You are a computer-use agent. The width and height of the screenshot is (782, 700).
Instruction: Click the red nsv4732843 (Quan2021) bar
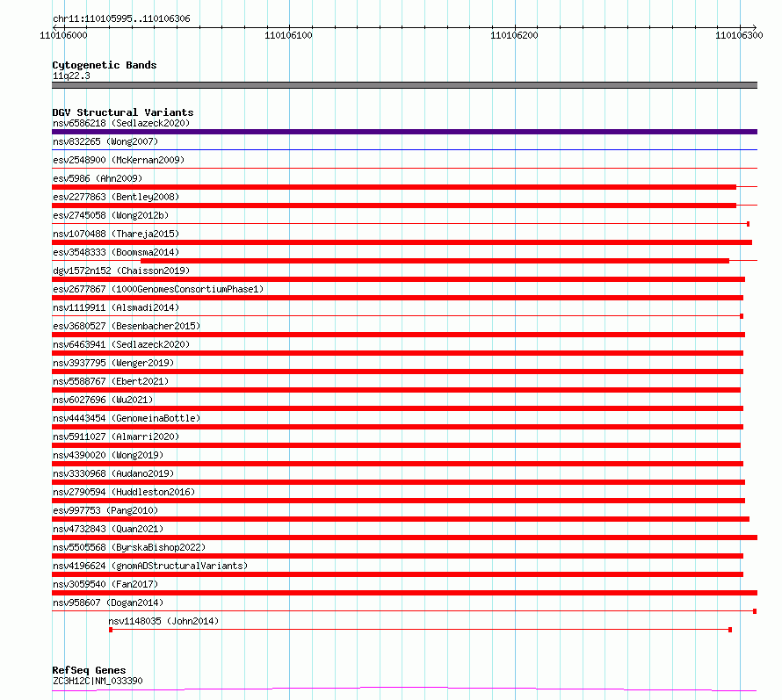coord(404,538)
